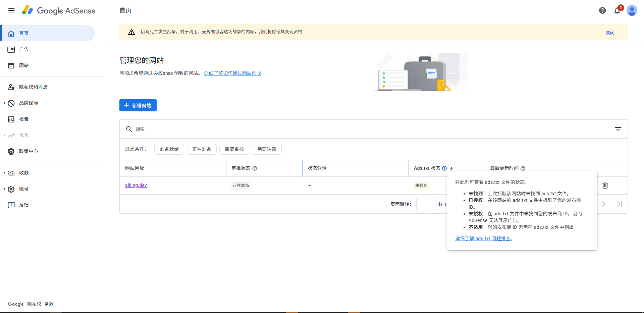Click the Google AdSense logo
This screenshot has height=313, width=644.
tap(59, 10)
